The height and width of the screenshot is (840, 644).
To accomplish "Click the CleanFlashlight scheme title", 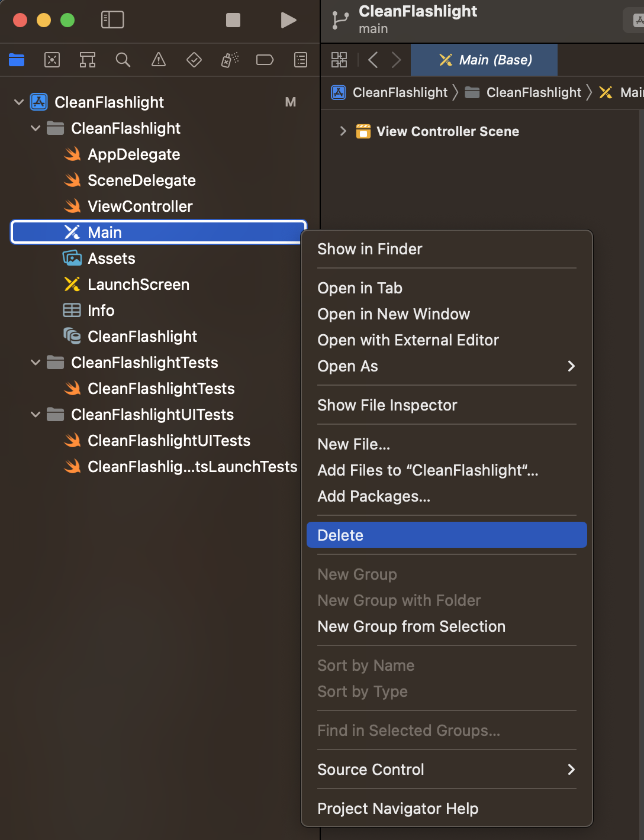I will click(x=418, y=11).
